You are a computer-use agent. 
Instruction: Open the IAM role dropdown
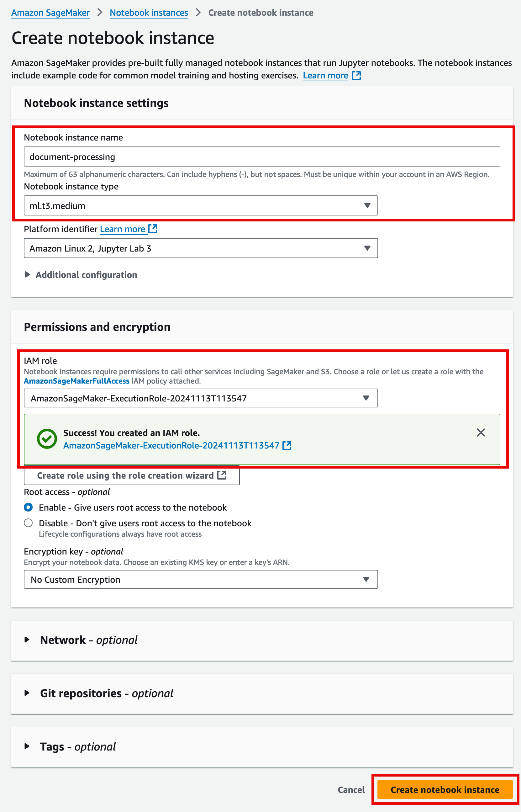coord(201,398)
